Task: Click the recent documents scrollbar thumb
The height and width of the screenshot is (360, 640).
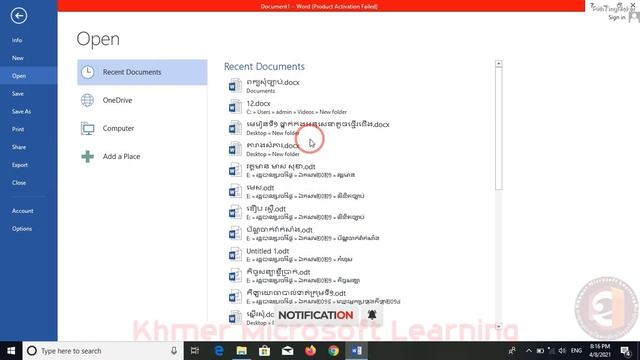Action: 498,129
